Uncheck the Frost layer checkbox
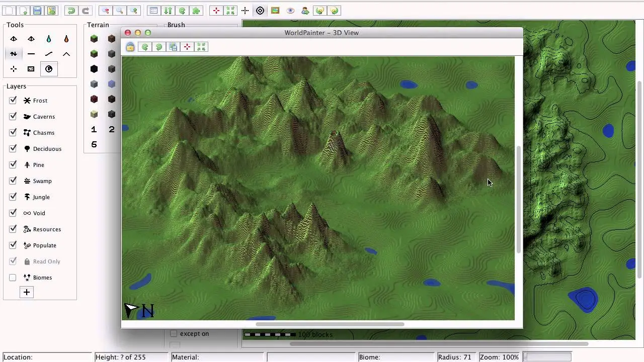The height and width of the screenshot is (362, 644). 13,101
